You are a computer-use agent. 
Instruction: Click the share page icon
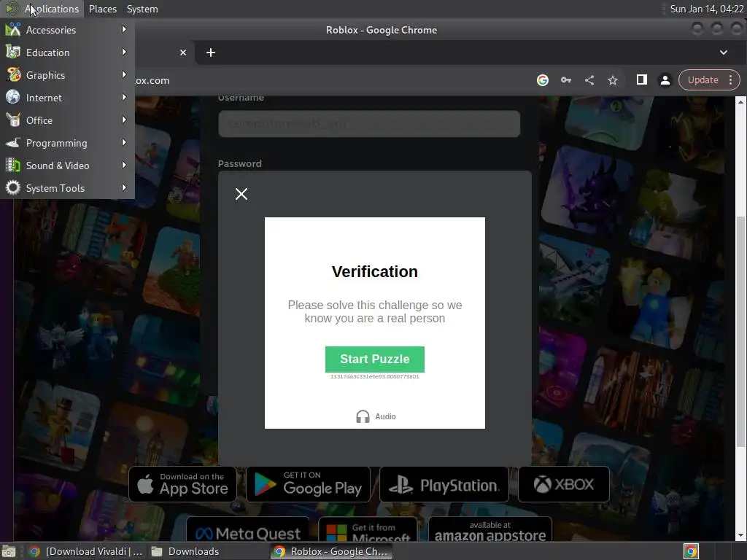[589, 80]
